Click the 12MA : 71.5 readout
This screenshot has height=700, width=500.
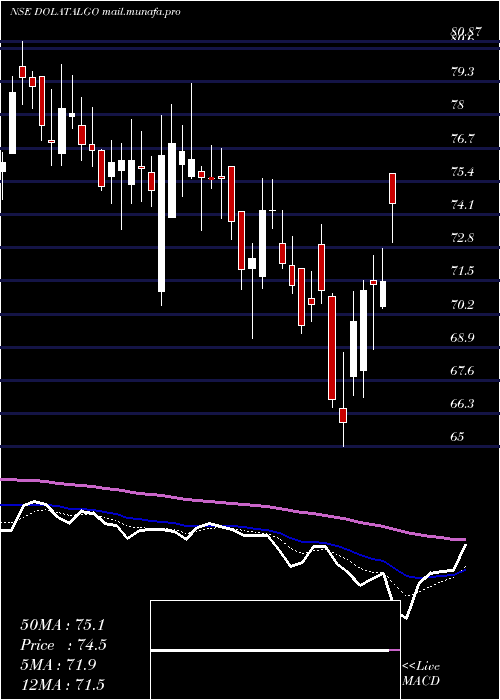[63, 685]
